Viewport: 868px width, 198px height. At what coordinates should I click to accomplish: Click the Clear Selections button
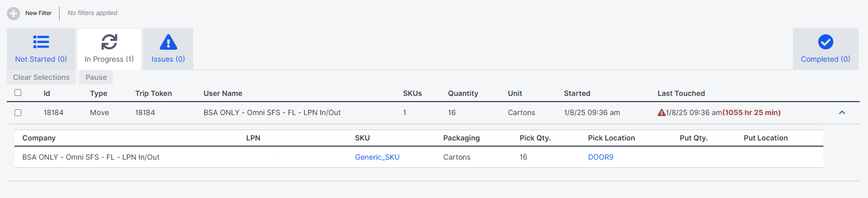41,77
